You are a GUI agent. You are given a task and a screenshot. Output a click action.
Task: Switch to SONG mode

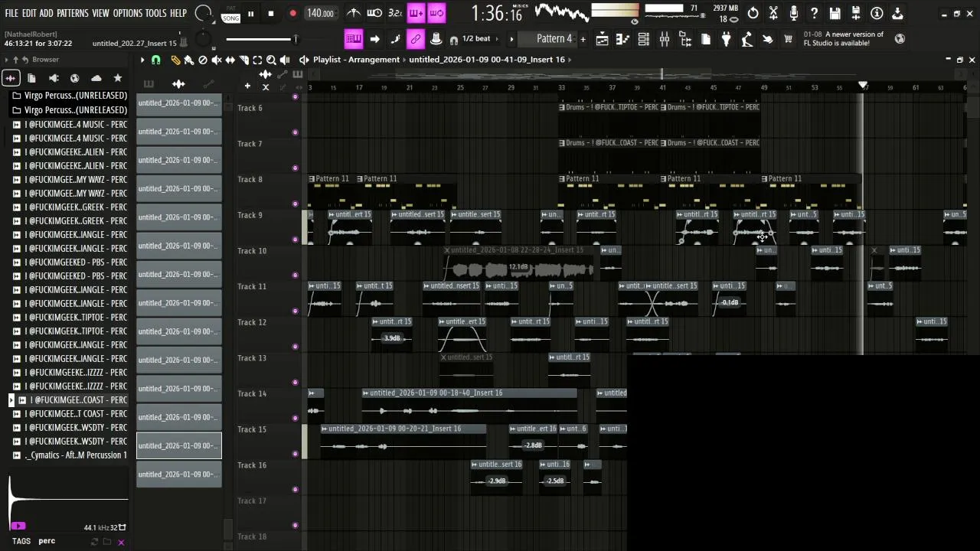click(x=230, y=17)
